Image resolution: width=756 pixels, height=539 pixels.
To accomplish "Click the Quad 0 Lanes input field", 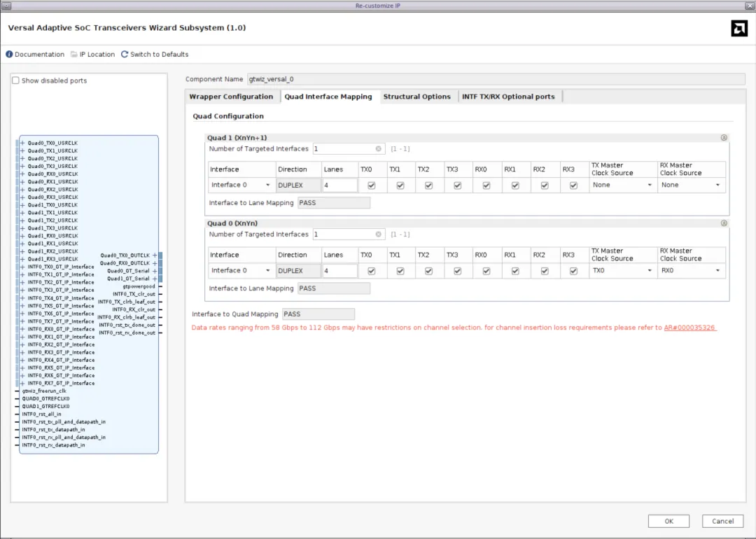I will [340, 272].
